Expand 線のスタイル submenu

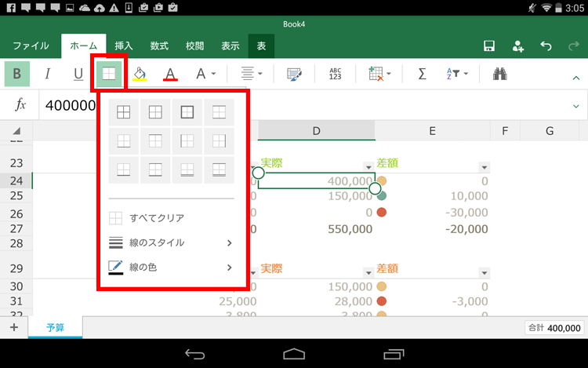(171, 242)
